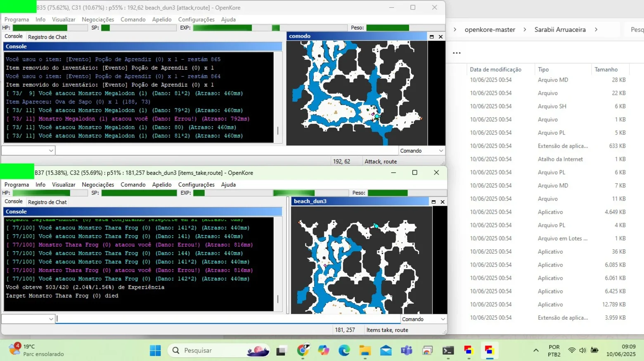Sort files by Data de modificação column
644x361 pixels.
(x=495, y=69)
